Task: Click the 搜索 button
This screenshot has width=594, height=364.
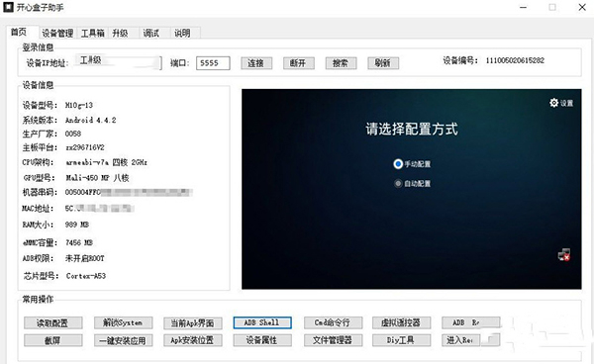Action: point(341,63)
